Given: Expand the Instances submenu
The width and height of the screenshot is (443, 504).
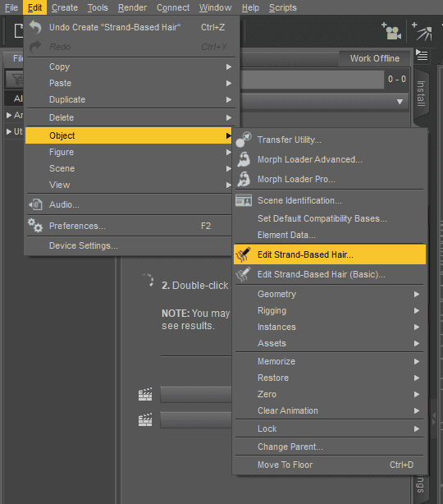Looking at the screenshot, I should (330, 327).
